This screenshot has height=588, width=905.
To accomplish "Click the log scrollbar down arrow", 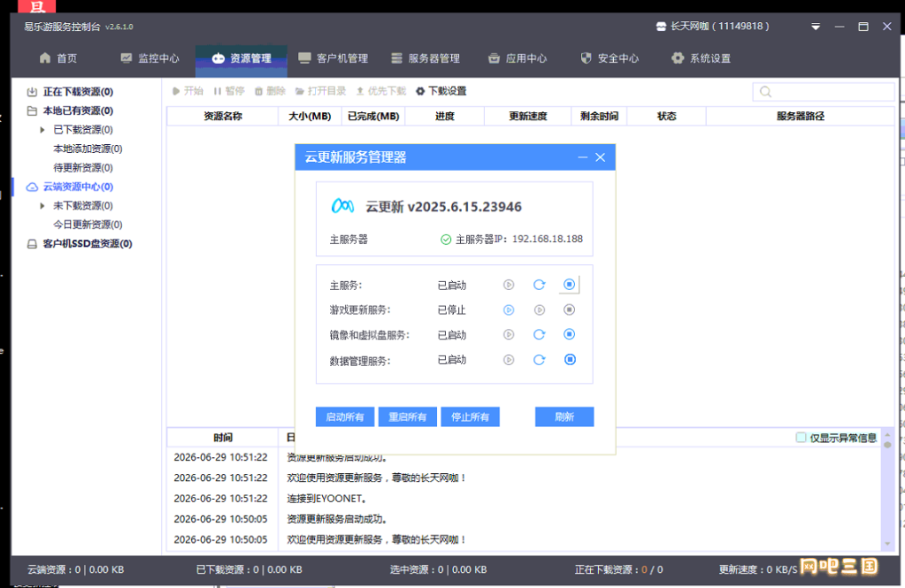I will tap(887, 544).
